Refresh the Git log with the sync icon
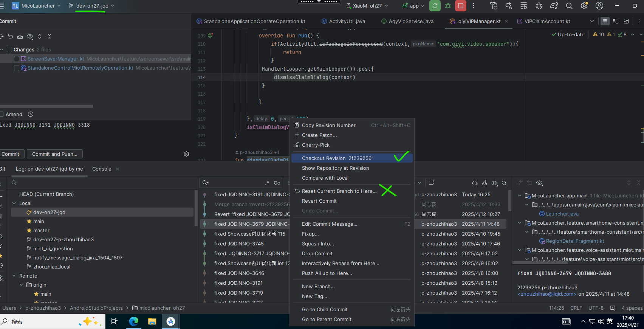This screenshot has width=644, height=329. 475,183
